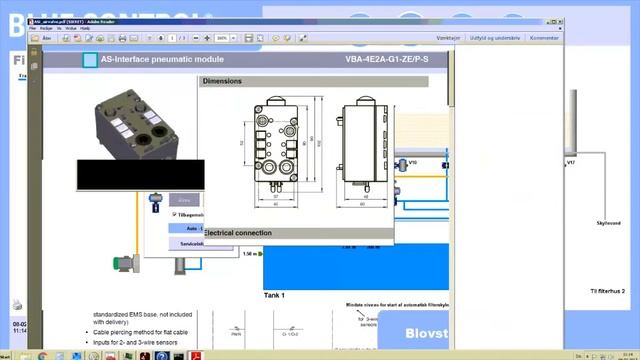
Task: Click the printer icon in background window
Action: tap(17, 304)
